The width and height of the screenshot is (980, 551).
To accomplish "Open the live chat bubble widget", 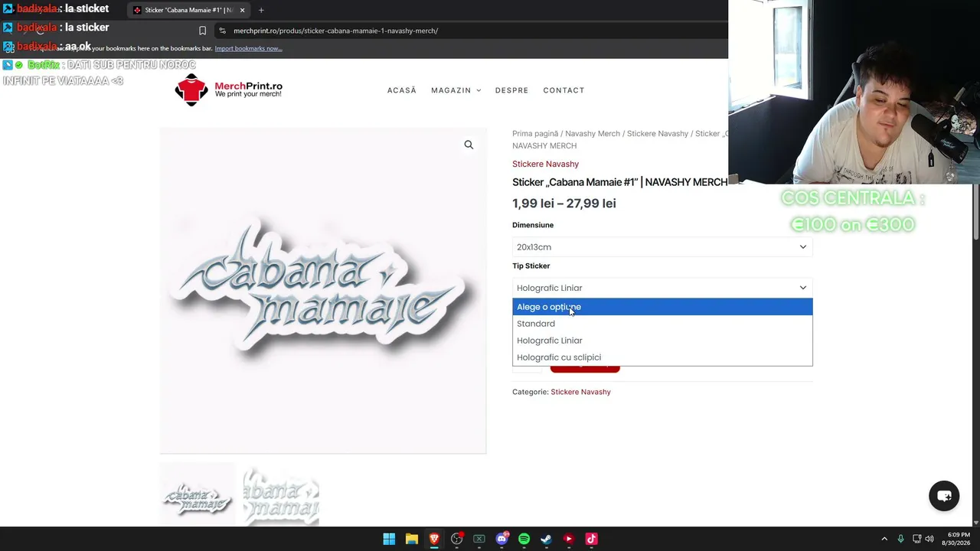I will point(944,496).
